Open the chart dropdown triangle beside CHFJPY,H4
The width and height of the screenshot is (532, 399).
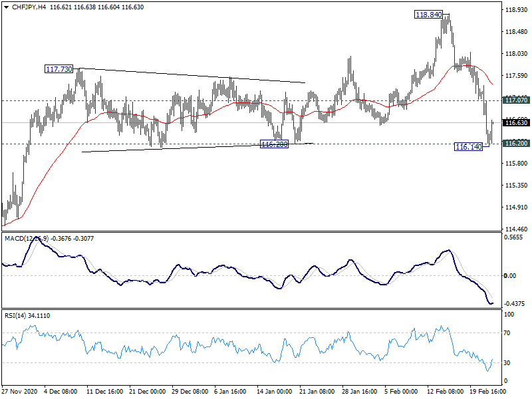pyautogui.click(x=6, y=7)
